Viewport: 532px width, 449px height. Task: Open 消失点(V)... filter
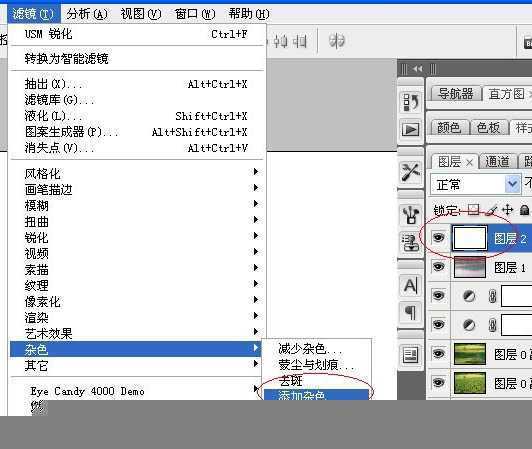pos(136,148)
